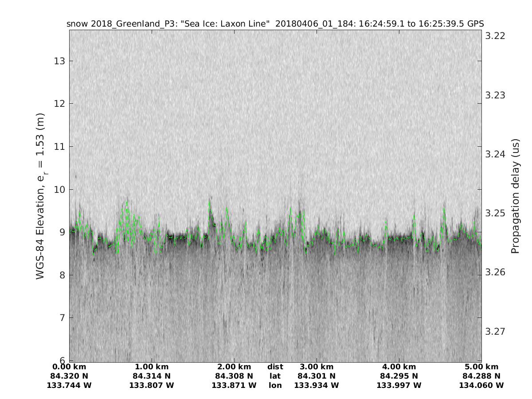The image size is (532, 399).
Task: Select the 84.308 N latitude label
Action: click(x=234, y=376)
